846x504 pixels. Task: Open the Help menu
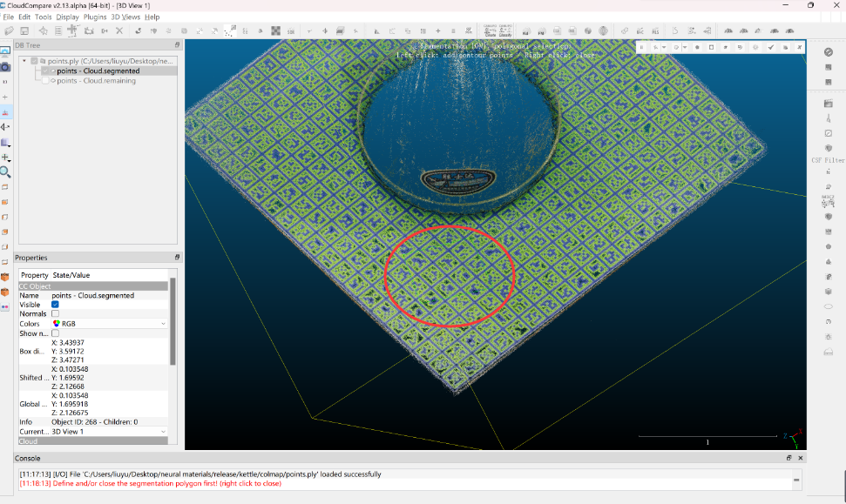tap(152, 17)
